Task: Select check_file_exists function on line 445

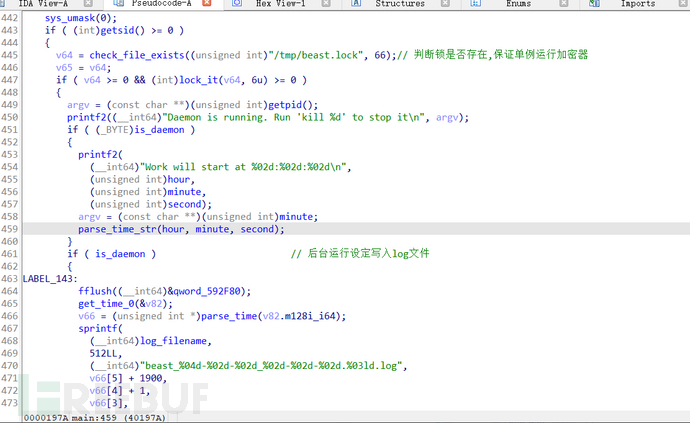Action: [137, 55]
